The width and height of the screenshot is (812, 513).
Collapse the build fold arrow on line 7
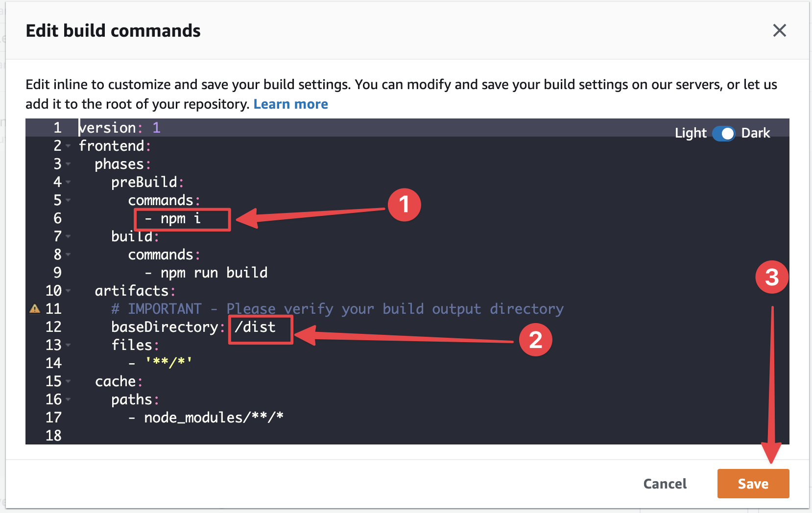click(68, 236)
